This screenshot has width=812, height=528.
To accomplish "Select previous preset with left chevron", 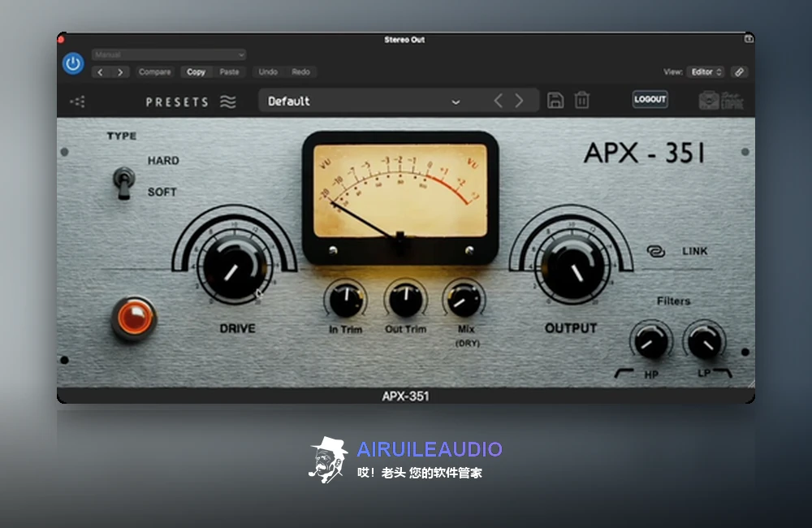I will [499, 101].
